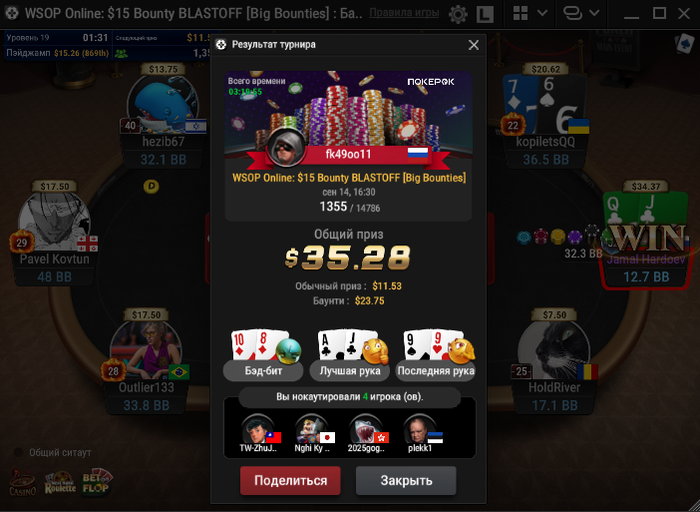Click the Поделиться button
This screenshot has height=512, width=700.
(x=290, y=480)
